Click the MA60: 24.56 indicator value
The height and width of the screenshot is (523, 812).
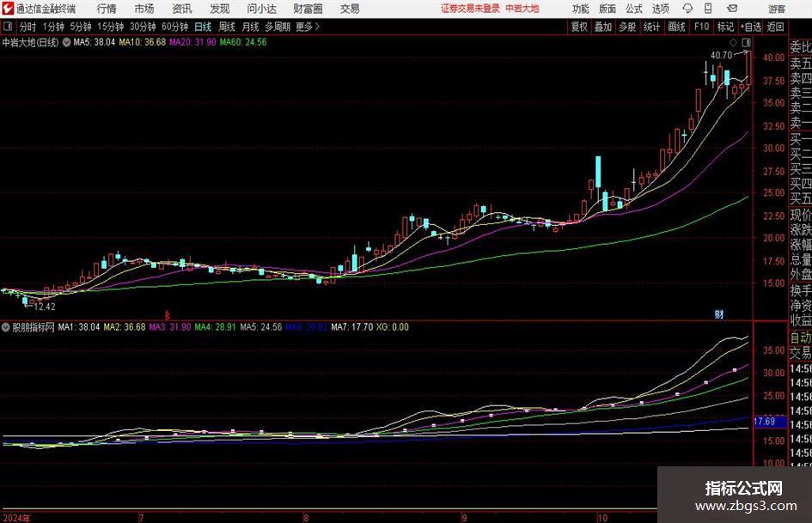(243, 42)
